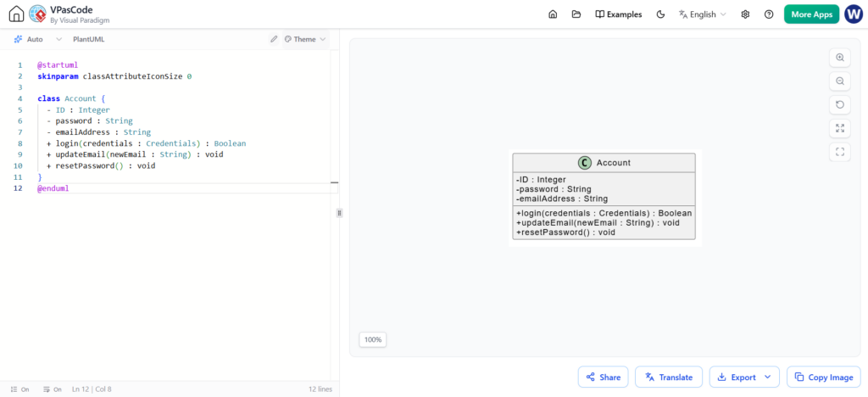Open the small home icon in top navigation
This screenshot has width=868, height=397.
point(552,14)
